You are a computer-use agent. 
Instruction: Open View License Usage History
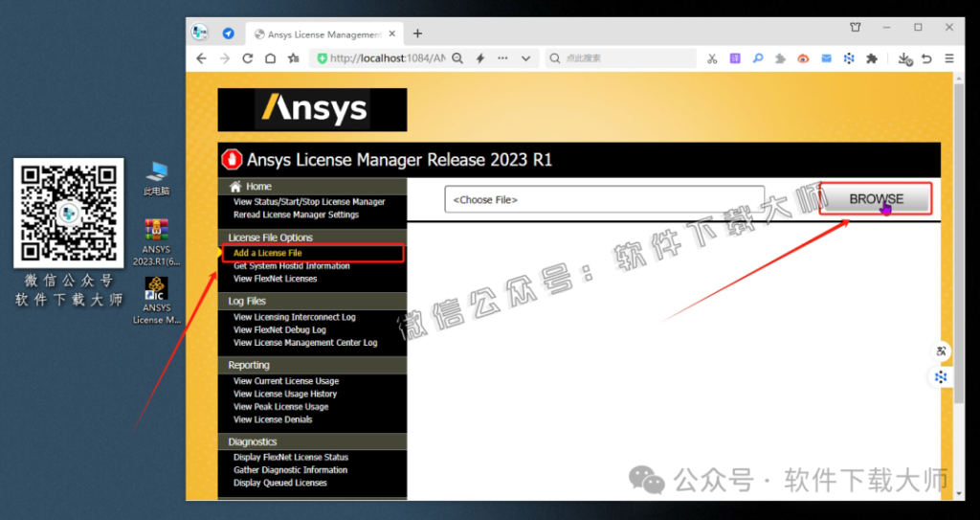click(x=285, y=394)
